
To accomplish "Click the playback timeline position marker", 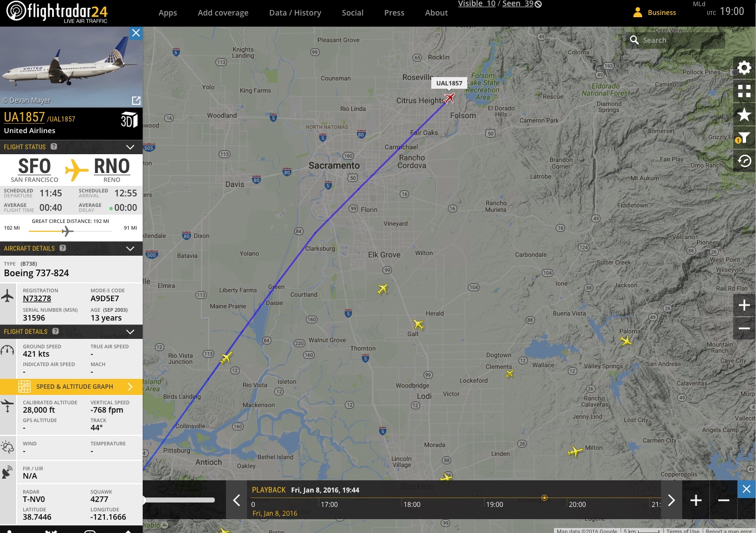I will [545, 498].
